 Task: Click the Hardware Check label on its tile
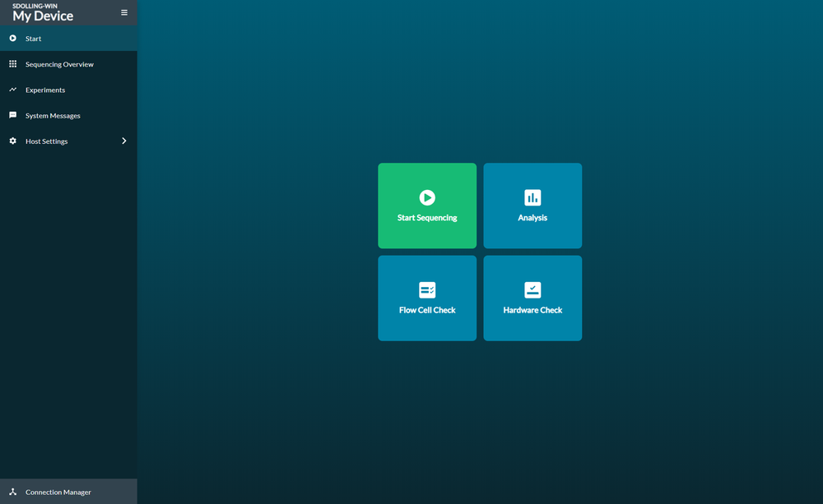pos(532,310)
